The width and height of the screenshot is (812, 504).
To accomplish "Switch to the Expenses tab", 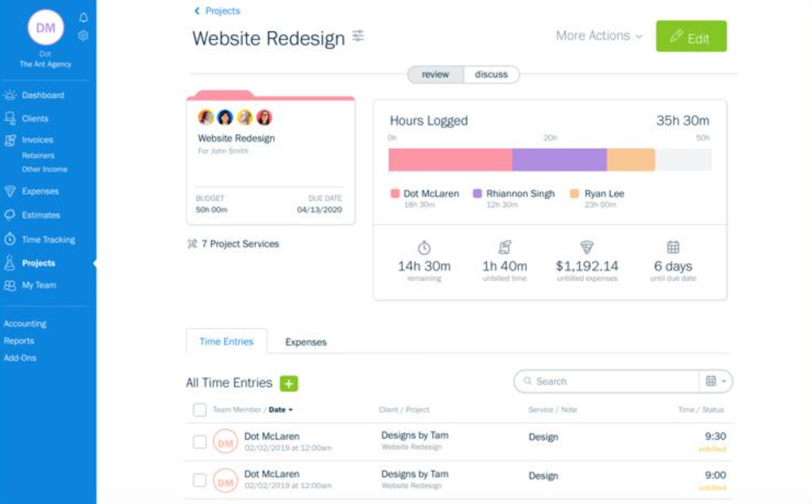I will point(306,342).
